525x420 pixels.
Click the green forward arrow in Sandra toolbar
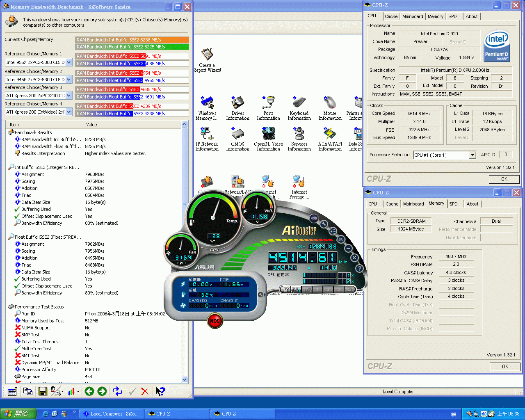[102, 392]
